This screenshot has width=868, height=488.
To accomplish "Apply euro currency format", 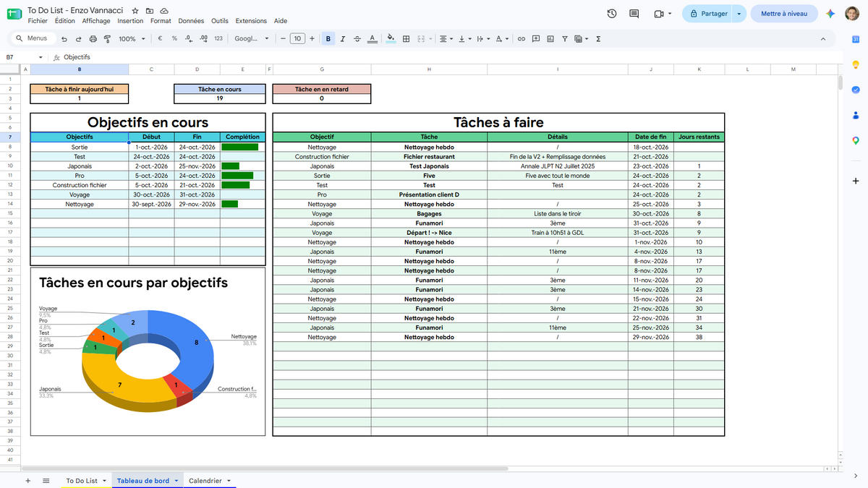I will point(160,39).
